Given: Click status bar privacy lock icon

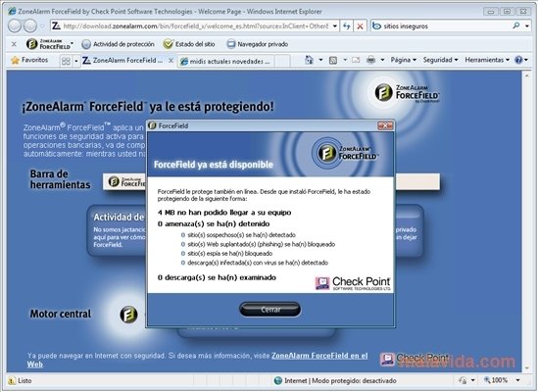Looking at the screenshot, I should point(463,380).
